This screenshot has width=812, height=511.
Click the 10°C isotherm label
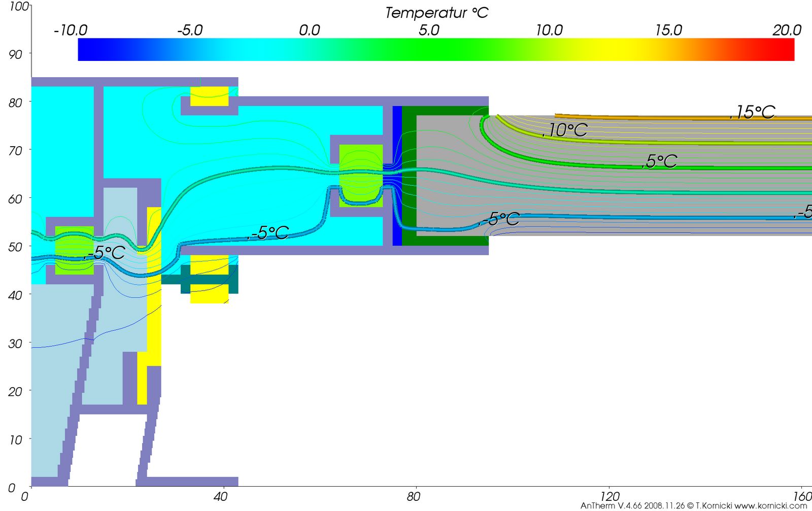[565, 130]
